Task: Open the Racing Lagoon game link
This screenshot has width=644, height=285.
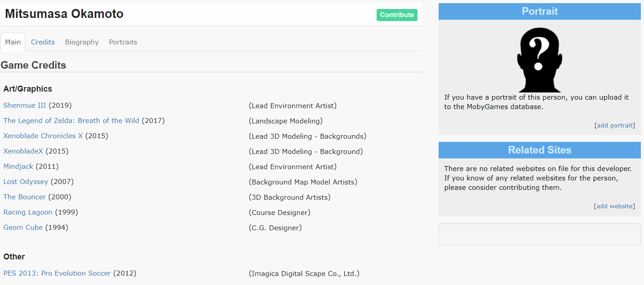Action: coord(28,212)
